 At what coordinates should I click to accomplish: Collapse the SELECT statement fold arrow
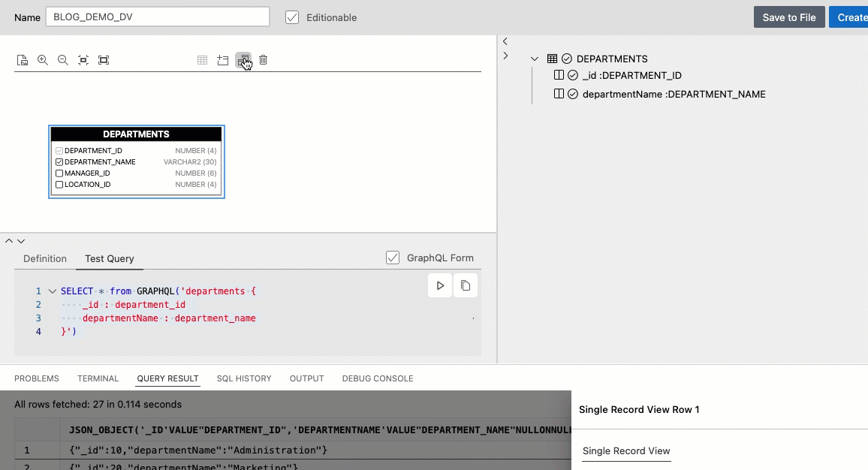(52, 291)
